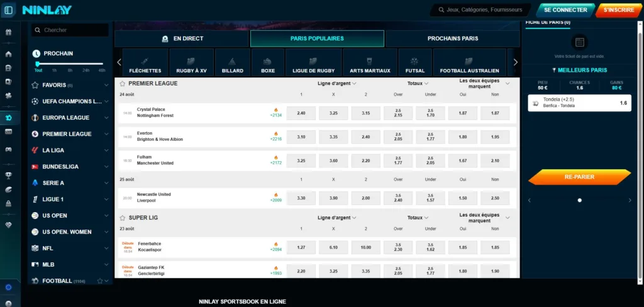Open the gift promotions icon in the left rail
644x307 pixels.
tap(8, 32)
